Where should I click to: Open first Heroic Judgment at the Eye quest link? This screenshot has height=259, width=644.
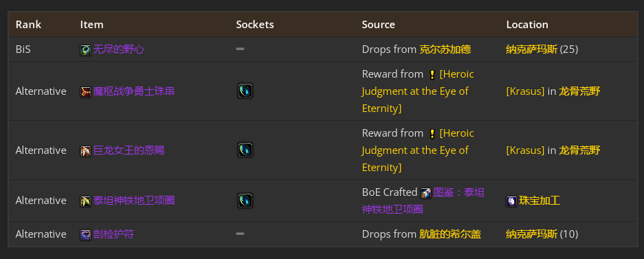[x=418, y=91]
